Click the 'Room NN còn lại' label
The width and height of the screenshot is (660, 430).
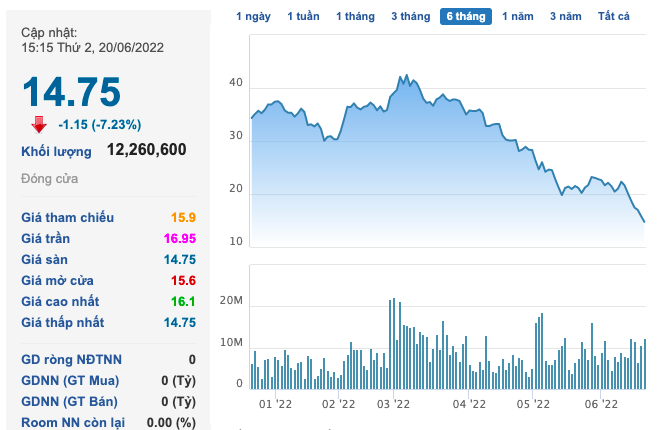[x=75, y=422]
